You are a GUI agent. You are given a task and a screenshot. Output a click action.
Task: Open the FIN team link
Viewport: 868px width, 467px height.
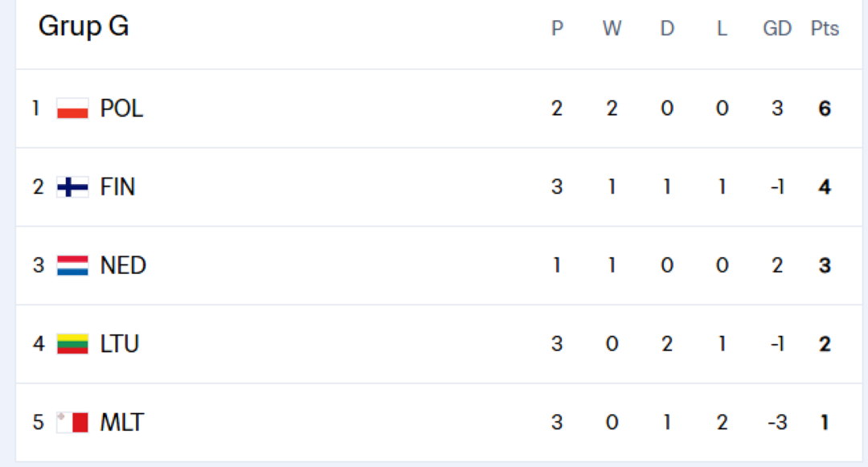pyautogui.click(x=117, y=187)
